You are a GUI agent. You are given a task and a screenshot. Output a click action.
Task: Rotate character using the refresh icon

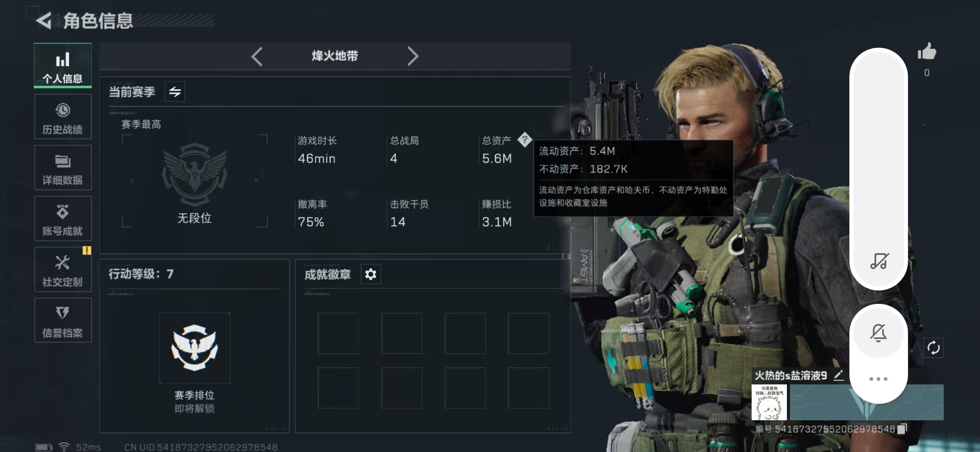[x=934, y=348]
